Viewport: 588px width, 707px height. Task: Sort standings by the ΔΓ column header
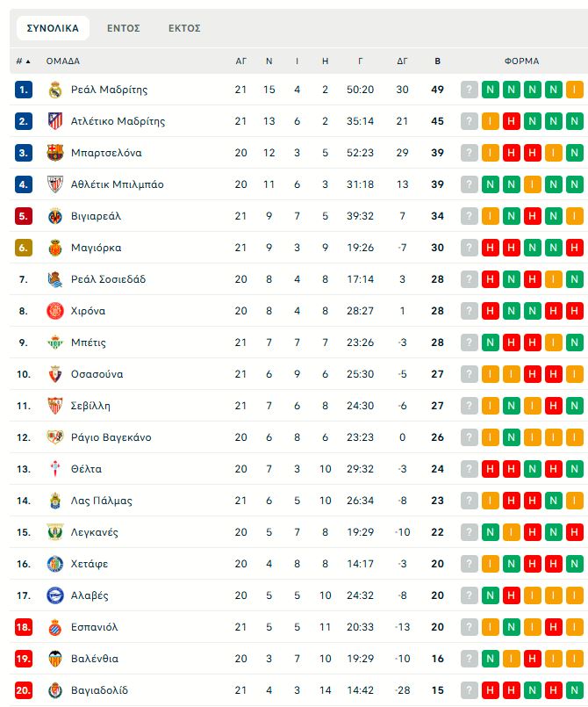tap(403, 61)
